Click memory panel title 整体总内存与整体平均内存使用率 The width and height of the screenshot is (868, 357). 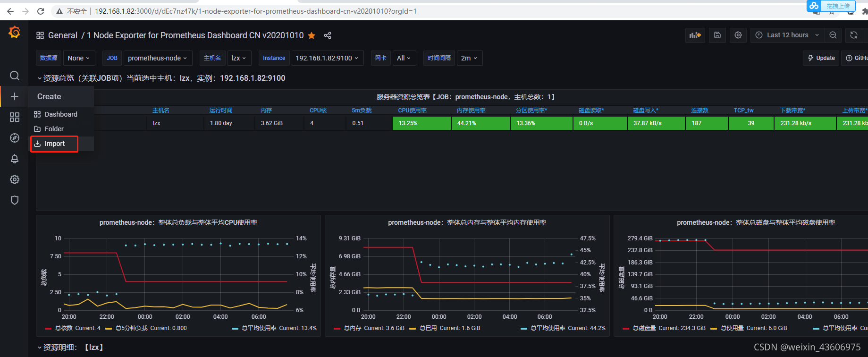point(467,222)
